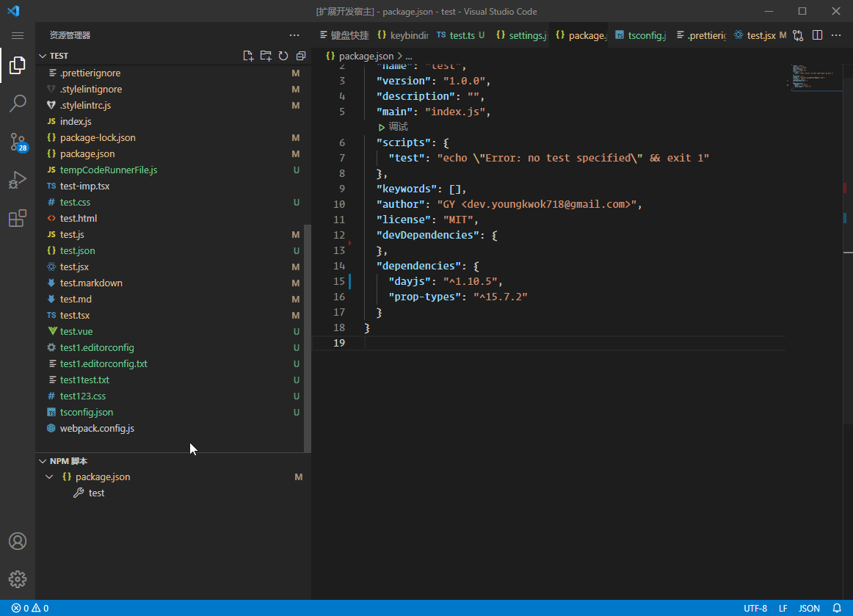The image size is (853, 616).
Task: Collapse the NPM 脚本 section
Action: pyautogui.click(x=43, y=461)
